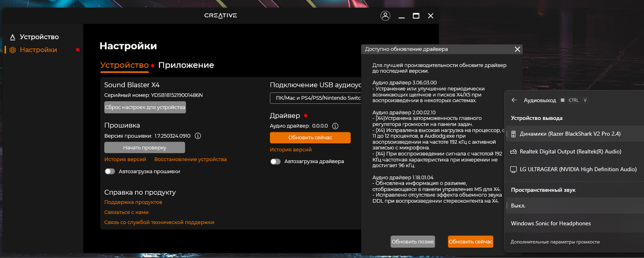Click orange Обновить сейчас under Драйвер
The image size is (644, 258).
coord(310,138)
